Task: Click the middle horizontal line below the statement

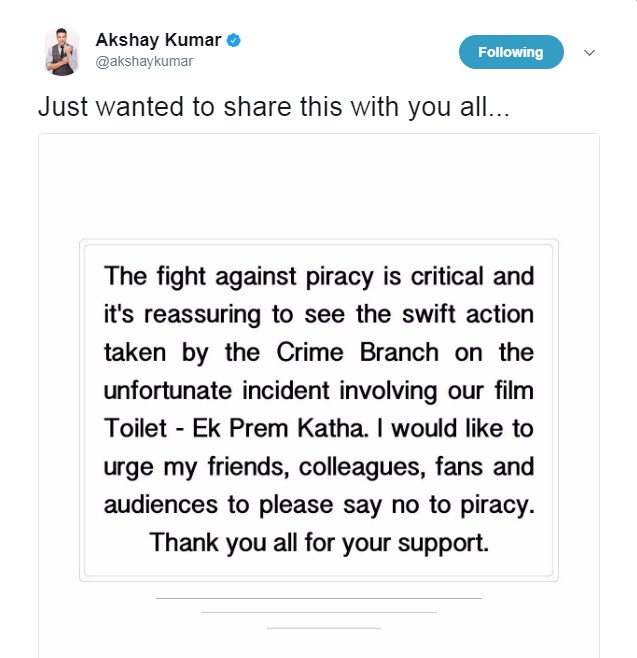Action: pyautogui.click(x=319, y=612)
